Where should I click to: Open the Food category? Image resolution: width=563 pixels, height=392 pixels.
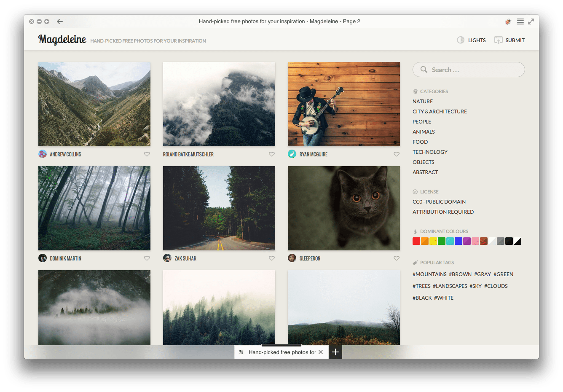[420, 142]
